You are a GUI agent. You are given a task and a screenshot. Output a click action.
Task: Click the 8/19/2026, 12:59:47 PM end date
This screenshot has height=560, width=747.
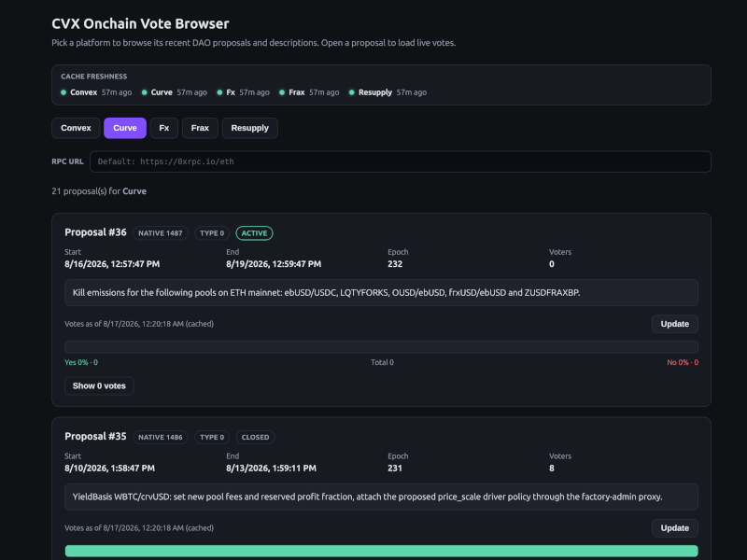(274, 264)
